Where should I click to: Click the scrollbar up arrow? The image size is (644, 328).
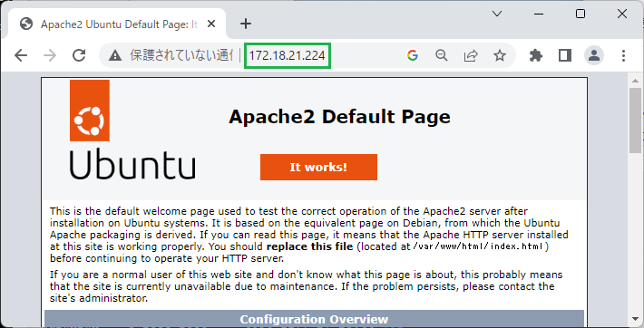[635, 81]
